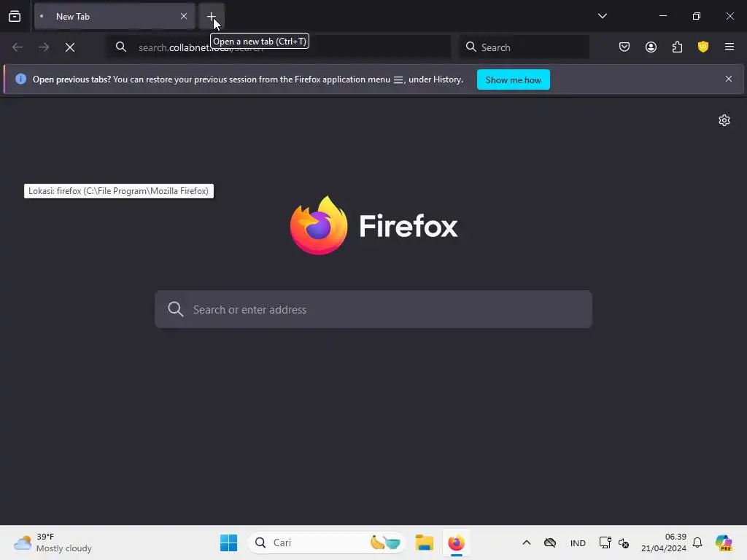Click the info icon in notification bar
This screenshot has height=560, width=747.
(x=20, y=79)
